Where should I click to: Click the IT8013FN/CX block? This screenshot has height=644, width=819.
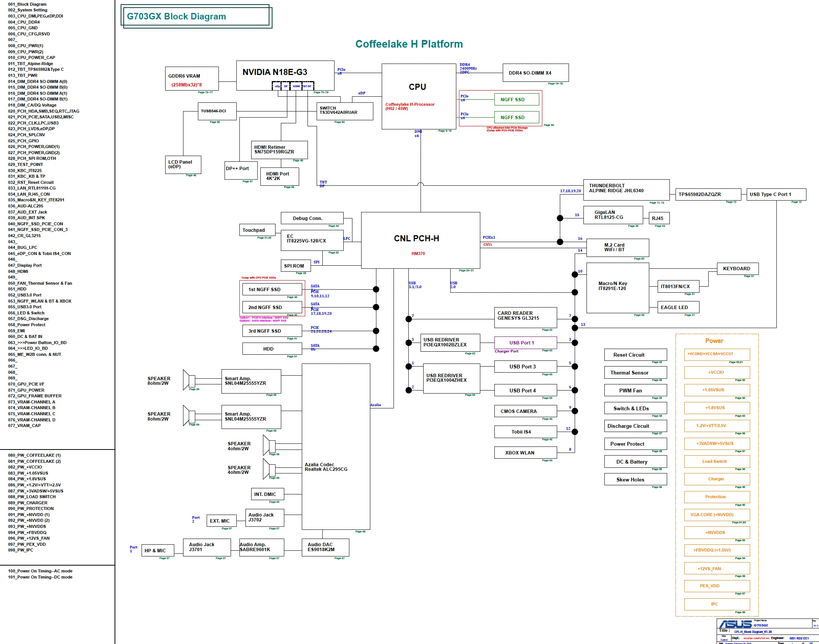[678, 286]
